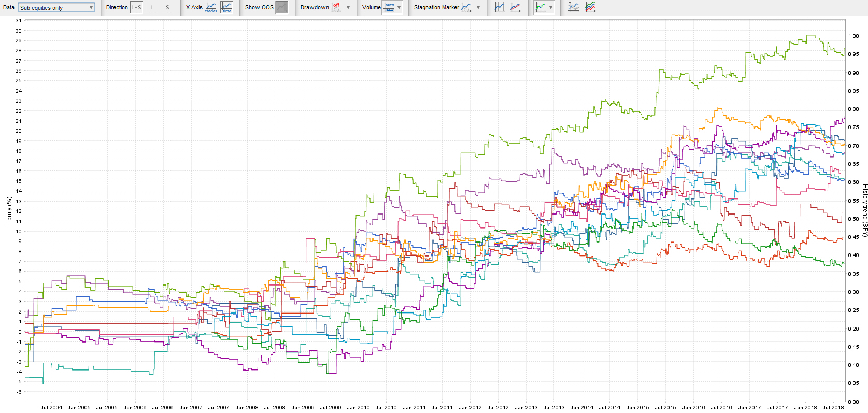Select the Long-only direction L
This screenshot has height=413, width=868.
[152, 7]
